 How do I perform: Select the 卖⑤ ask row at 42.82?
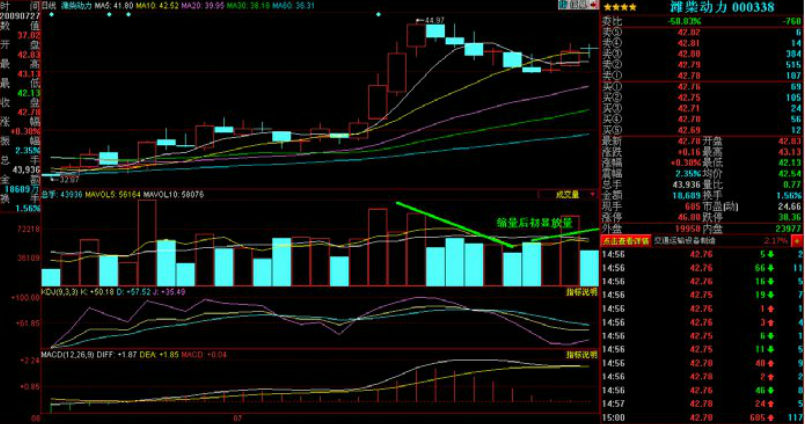(702, 32)
